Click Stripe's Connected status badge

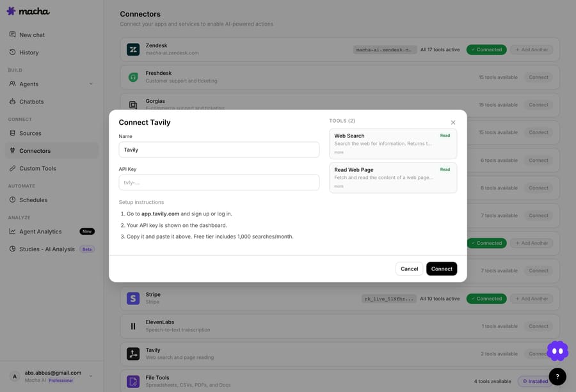[486, 299]
